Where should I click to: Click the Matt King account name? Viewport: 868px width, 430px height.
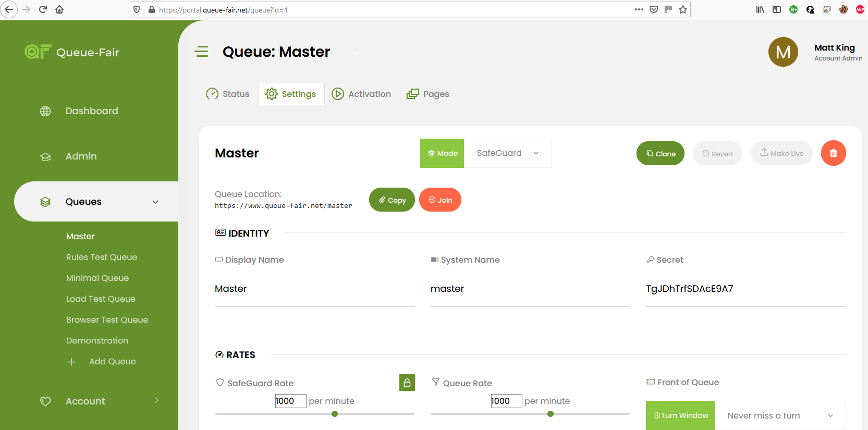pos(835,47)
